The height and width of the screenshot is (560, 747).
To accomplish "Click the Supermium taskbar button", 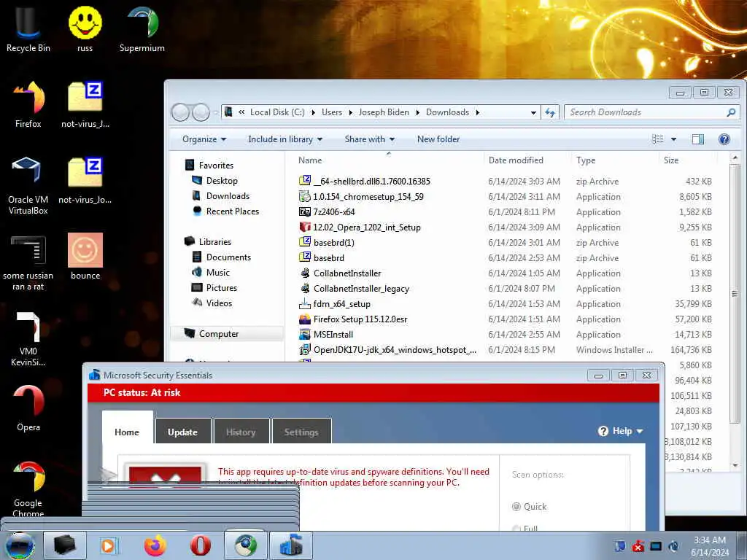I will click(x=245, y=545).
